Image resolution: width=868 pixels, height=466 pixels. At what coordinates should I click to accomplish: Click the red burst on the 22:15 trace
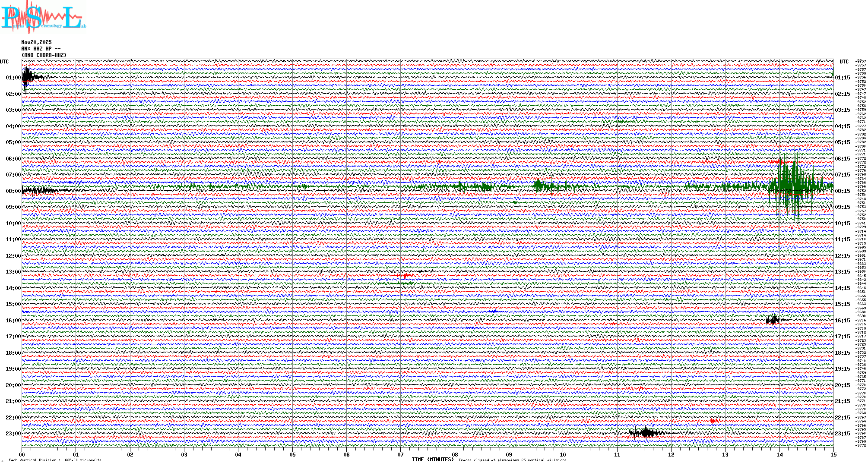714,421
